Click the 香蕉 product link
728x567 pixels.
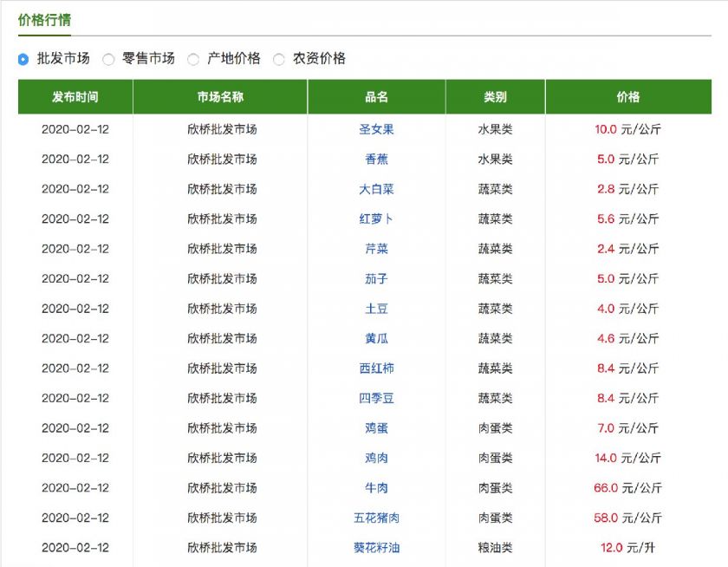(376, 160)
